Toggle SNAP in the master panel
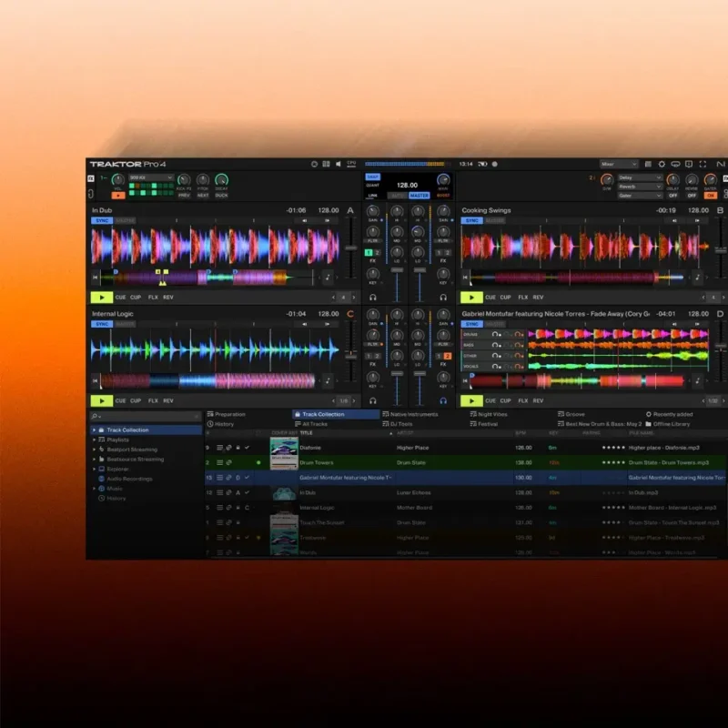Viewport: 728px width, 728px height. [373, 177]
